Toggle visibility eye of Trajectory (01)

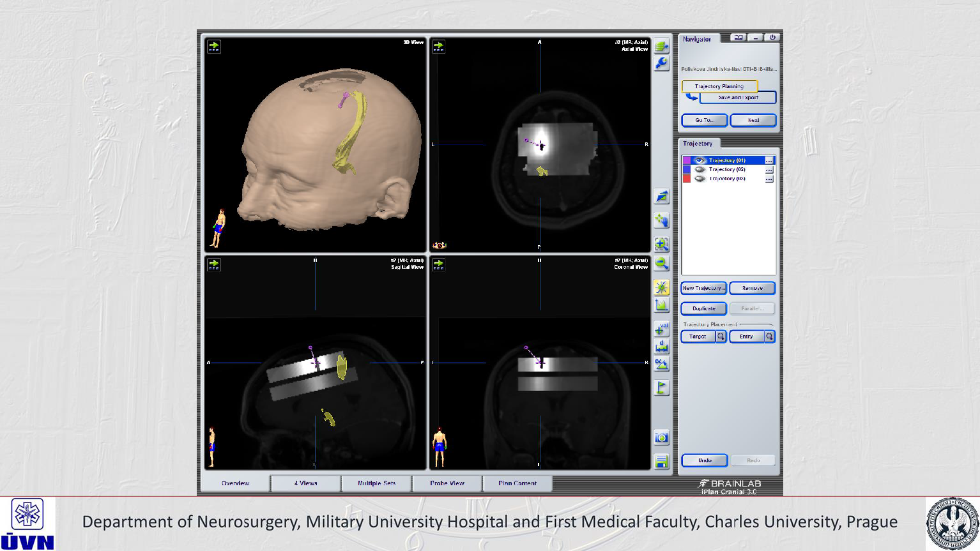pyautogui.click(x=700, y=160)
